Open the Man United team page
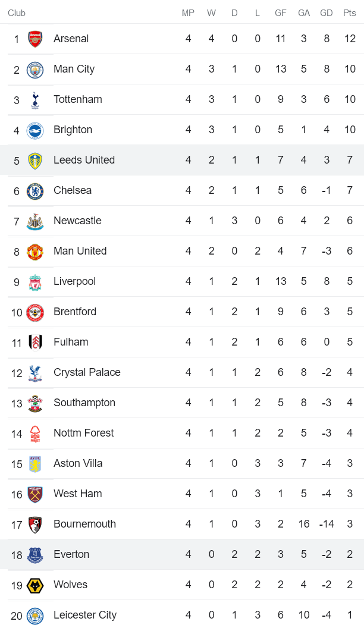The height and width of the screenshot is (634, 364). 80,251
